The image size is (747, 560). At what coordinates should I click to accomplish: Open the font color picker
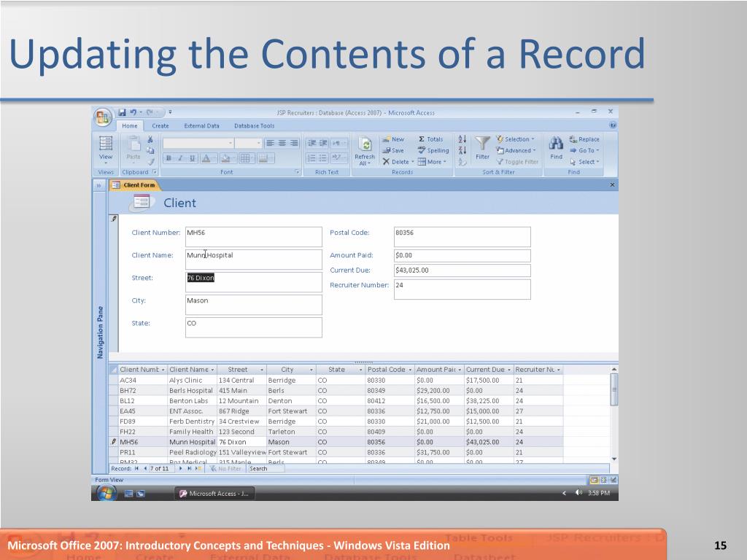click(x=208, y=158)
